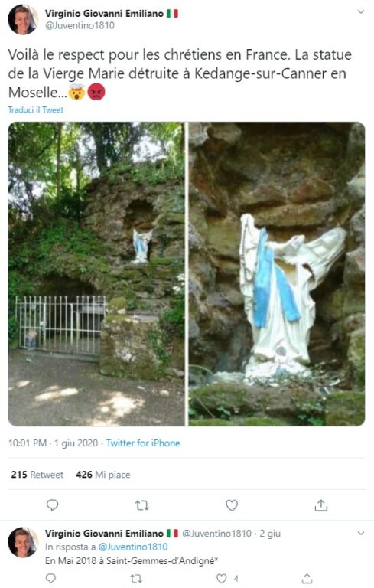View the 426 Mi piace list
The width and height of the screenshot is (374, 588).
pos(103,475)
